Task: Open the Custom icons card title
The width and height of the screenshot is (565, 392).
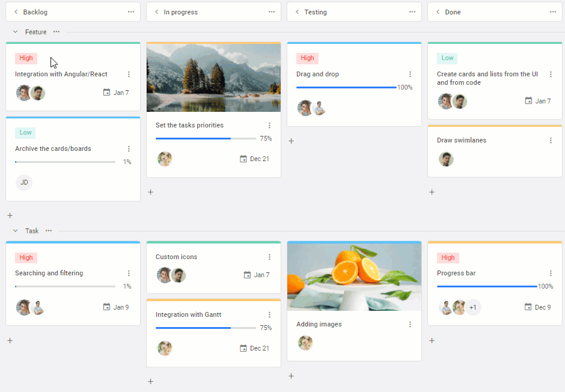Action: pos(176,257)
